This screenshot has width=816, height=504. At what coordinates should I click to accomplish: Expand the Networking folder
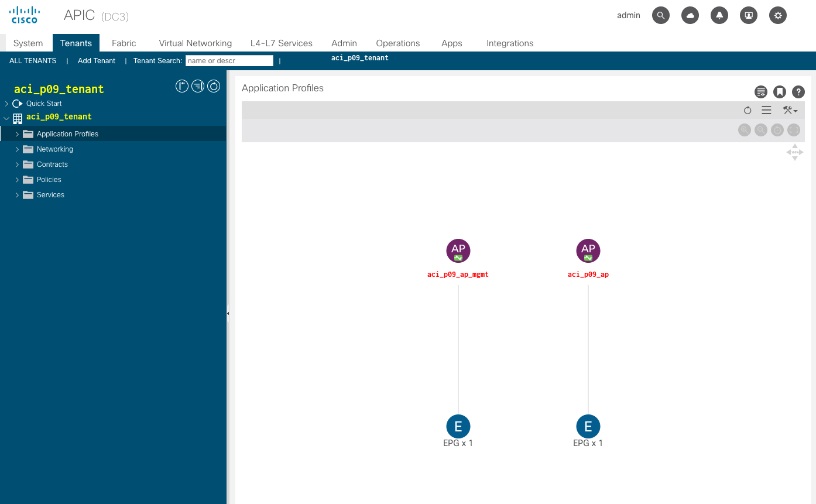pyautogui.click(x=17, y=149)
